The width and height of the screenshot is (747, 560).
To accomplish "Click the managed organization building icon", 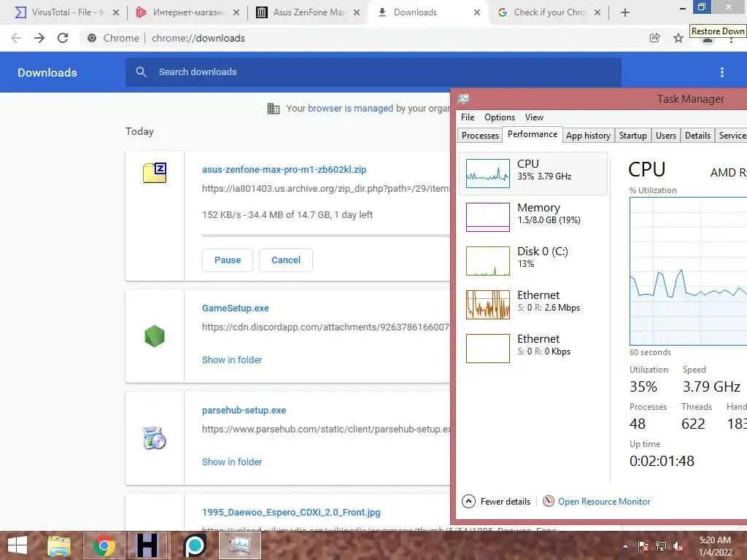I will pyautogui.click(x=274, y=109).
